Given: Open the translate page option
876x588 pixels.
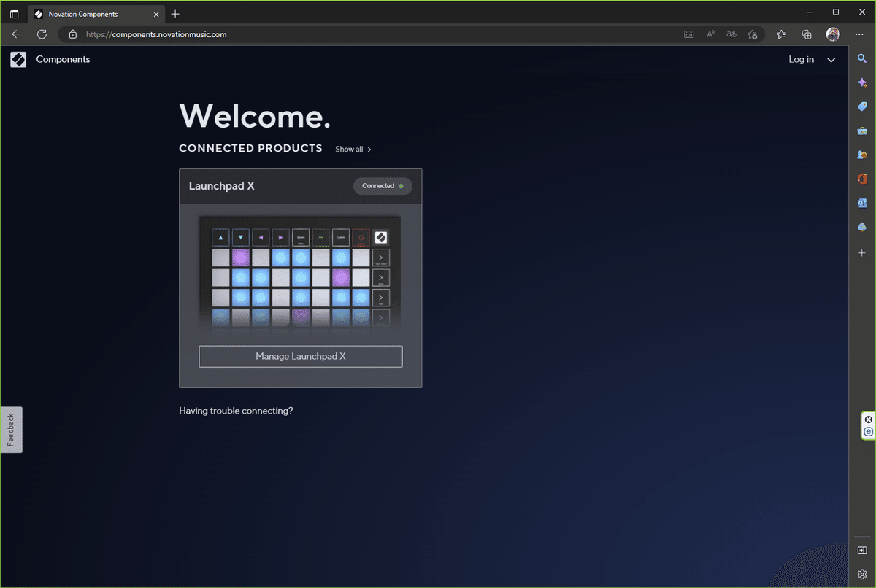Looking at the screenshot, I should coord(731,34).
